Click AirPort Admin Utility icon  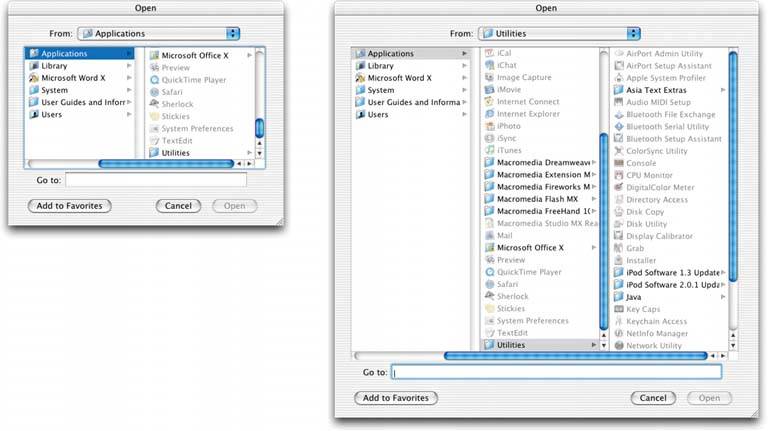click(619, 53)
